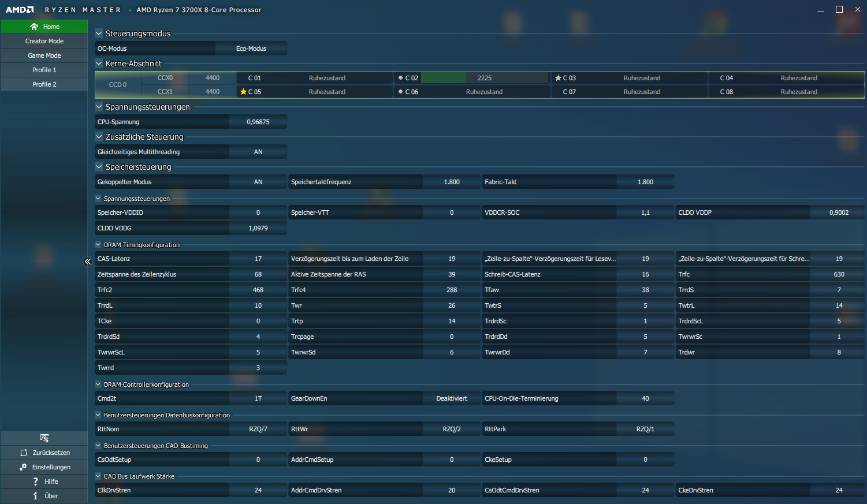
Task: Collapse the Steuerungsmodus section
Action: point(99,33)
